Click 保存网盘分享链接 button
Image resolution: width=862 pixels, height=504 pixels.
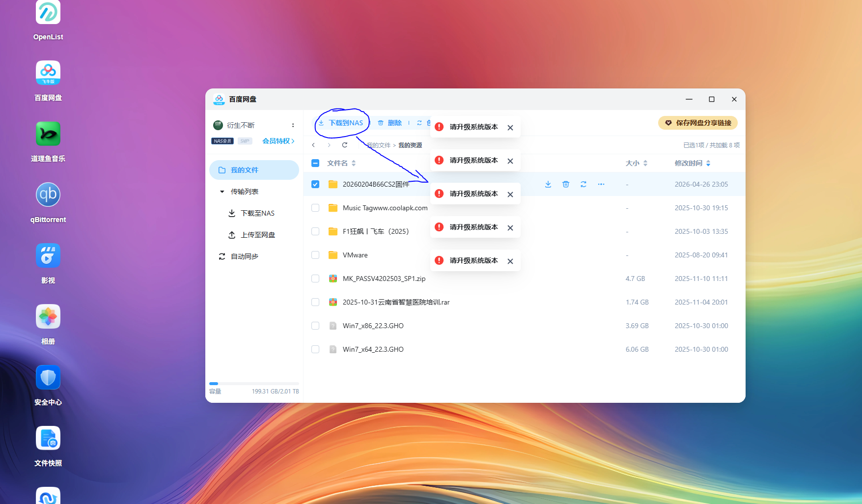[698, 123]
